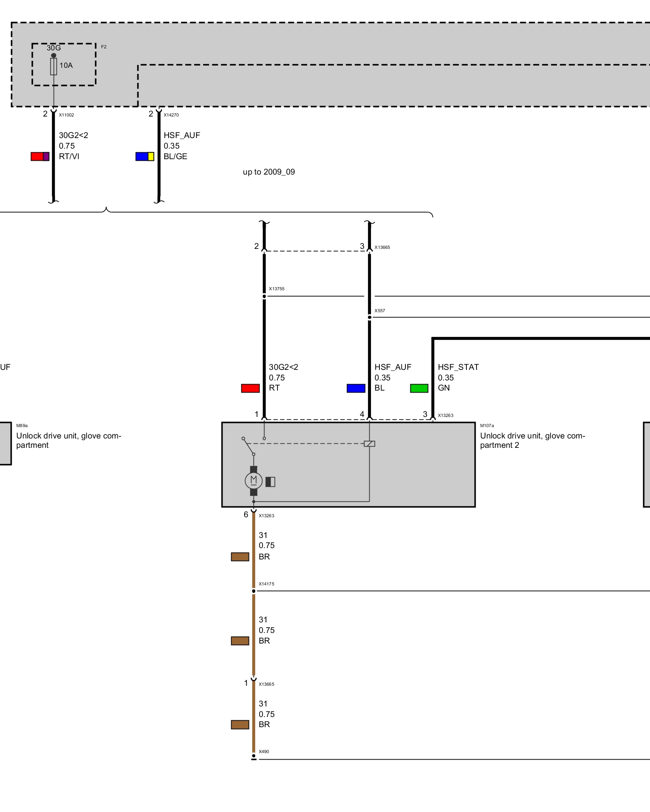Click the X13755 splice junction dot
Screen dimensions: 650x812
click(x=264, y=296)
